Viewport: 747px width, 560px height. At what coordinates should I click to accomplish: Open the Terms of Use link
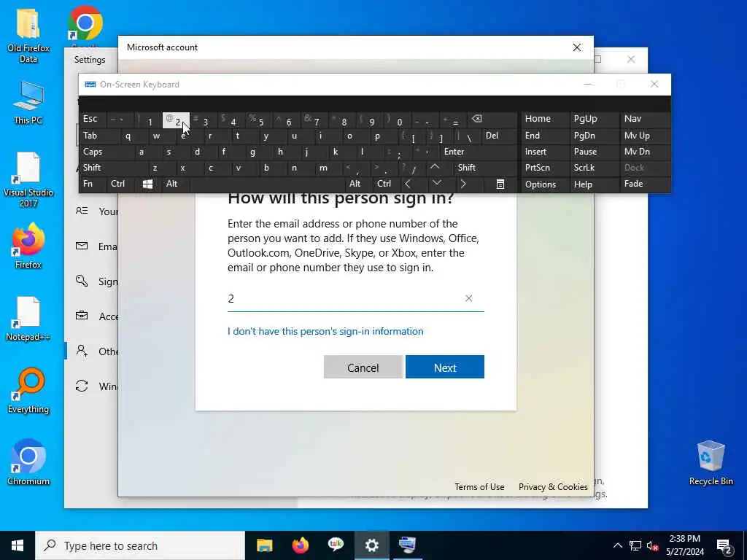pos(479,486)
